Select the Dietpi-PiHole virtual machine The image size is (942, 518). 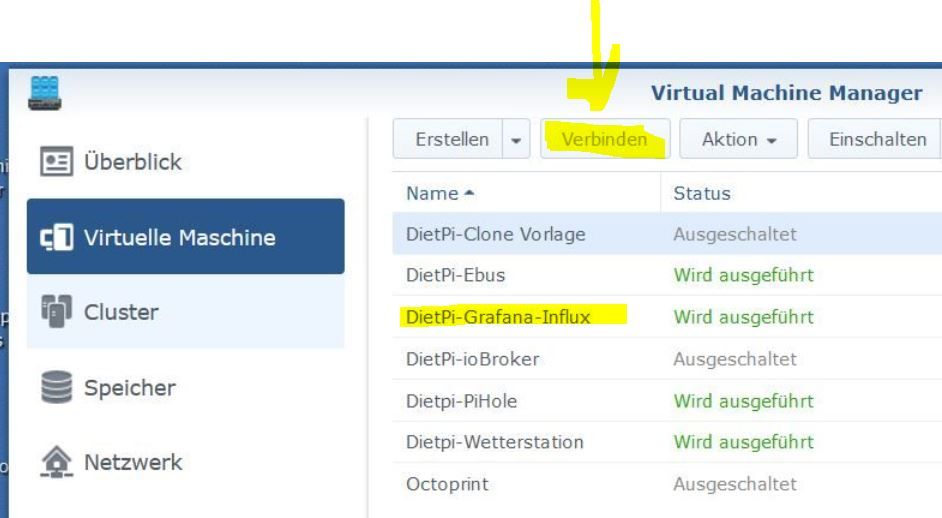667,400
